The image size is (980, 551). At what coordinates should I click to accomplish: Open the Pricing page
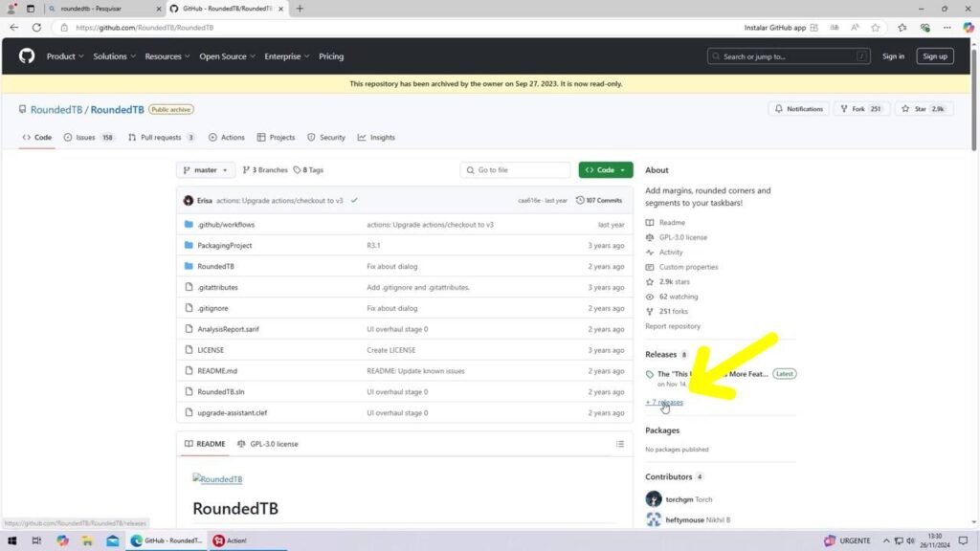pos(331,56)
